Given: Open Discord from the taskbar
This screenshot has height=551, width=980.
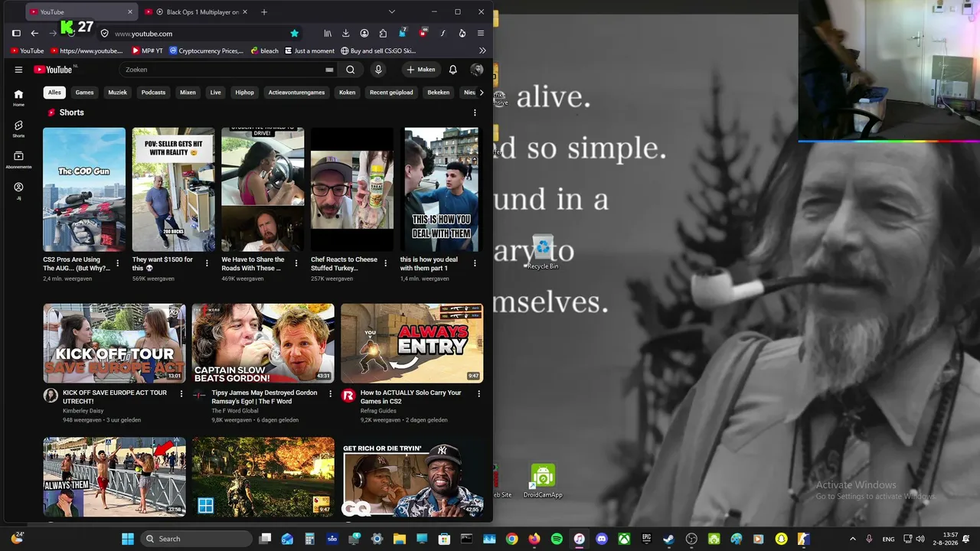Looking at the screenshot, I should coord(602,539).
